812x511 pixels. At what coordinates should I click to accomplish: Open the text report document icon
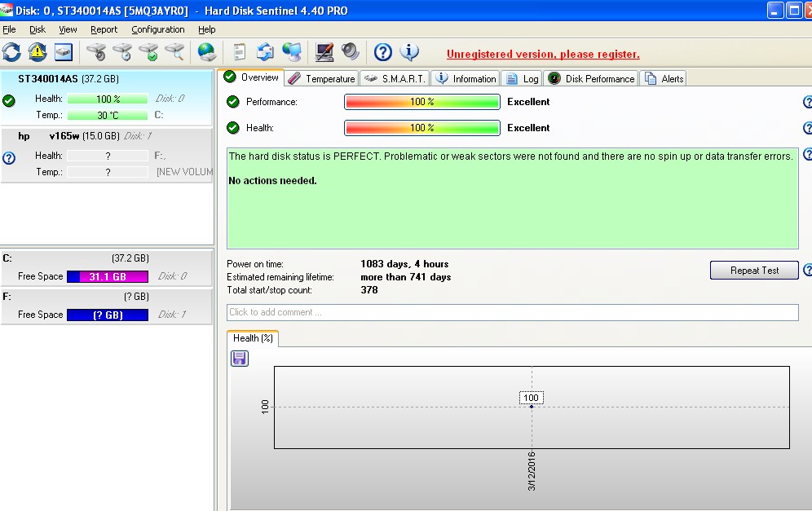click(240, 52)
